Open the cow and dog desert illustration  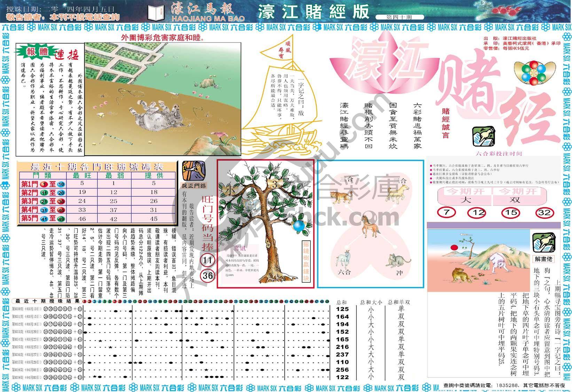(479, 260)
